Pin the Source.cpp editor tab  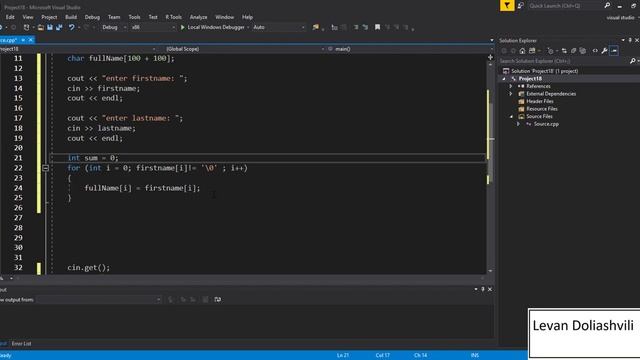coord(23,40)
